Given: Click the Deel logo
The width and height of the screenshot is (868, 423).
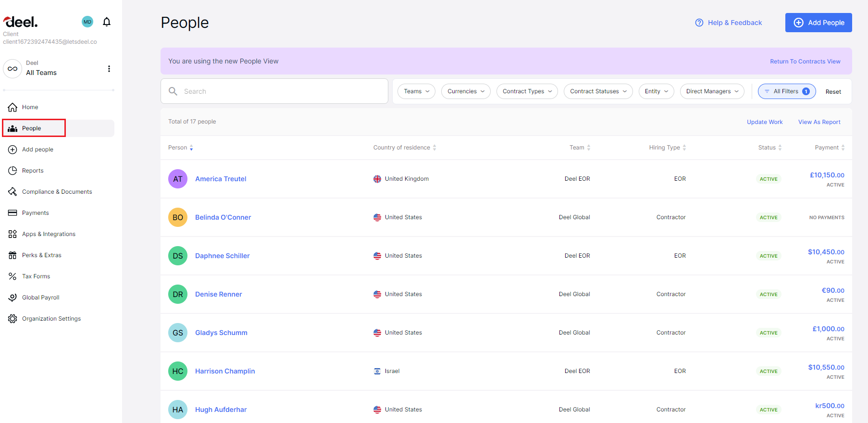Looking at the screenshot, I should click(21, 22).
